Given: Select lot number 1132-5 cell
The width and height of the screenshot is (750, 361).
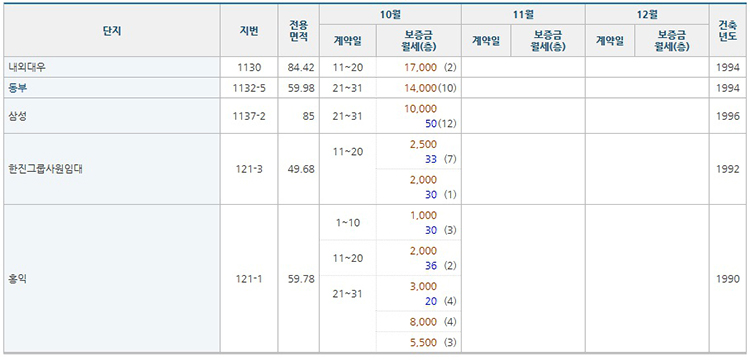Looking at the screenshot, I should click(249, 88).
